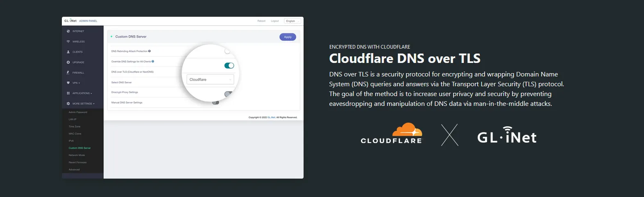
Task: Toggle the Dnscrypt-Proxy Settings switch
Action: 228,94
